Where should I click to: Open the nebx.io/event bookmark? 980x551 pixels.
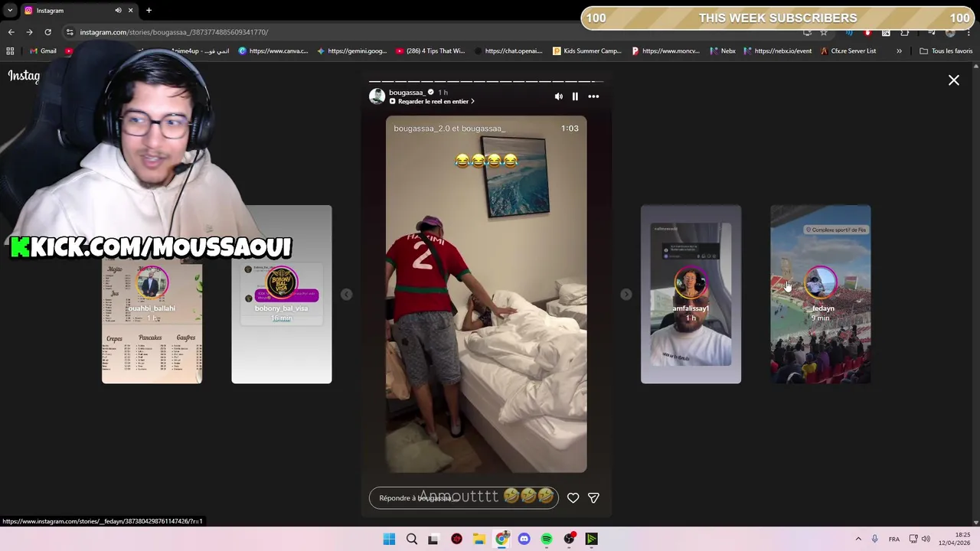coord(778,51)
